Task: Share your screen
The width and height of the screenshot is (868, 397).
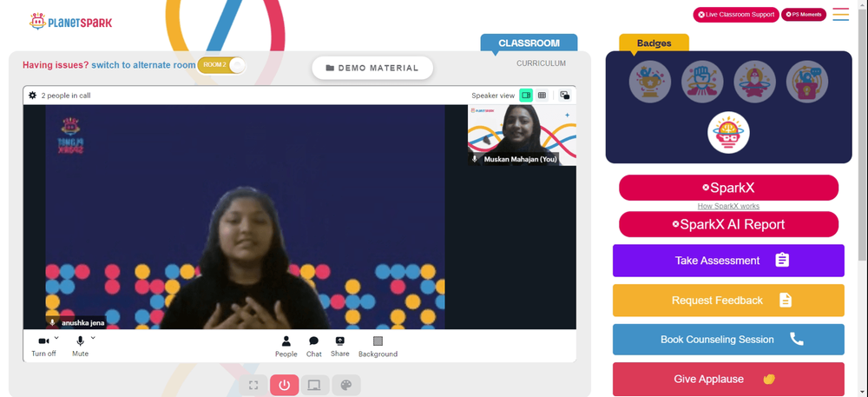Action: pyautogui.click(x=340, y=347)
